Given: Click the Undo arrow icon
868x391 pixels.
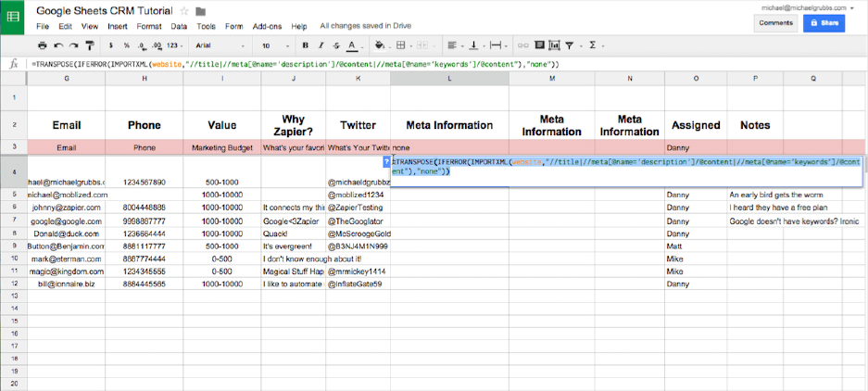Looking at the screenshot, I should (58, 45).
